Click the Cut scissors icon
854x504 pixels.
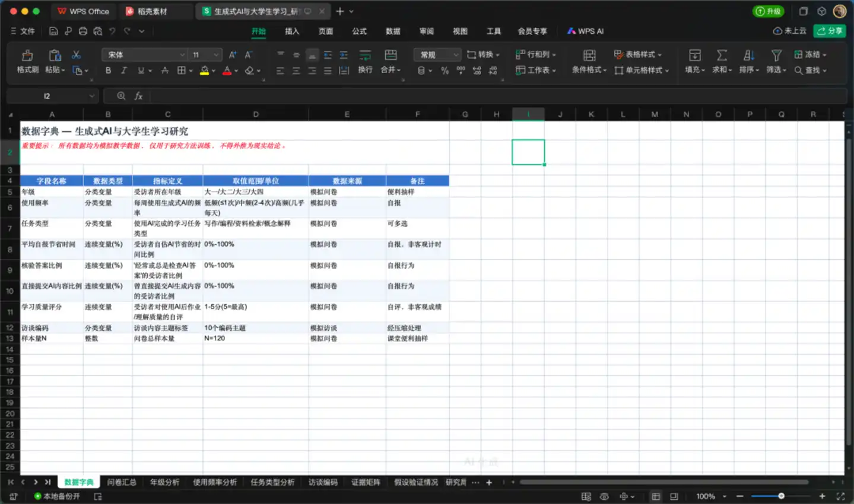pos(76,55)
